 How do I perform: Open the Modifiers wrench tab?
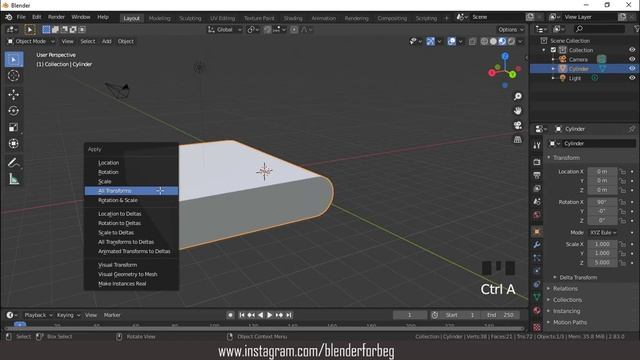[537, 245]
